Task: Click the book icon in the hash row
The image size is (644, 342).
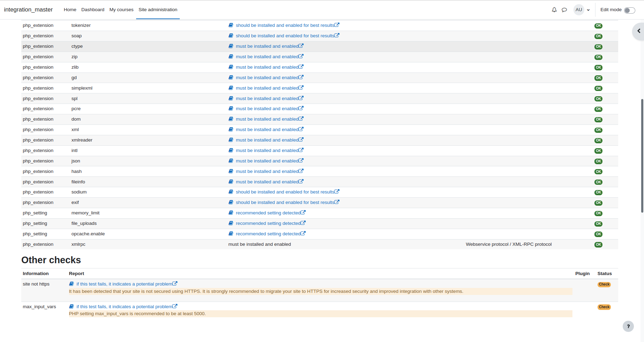Action: pyautogui.click(x=231, y=171)
